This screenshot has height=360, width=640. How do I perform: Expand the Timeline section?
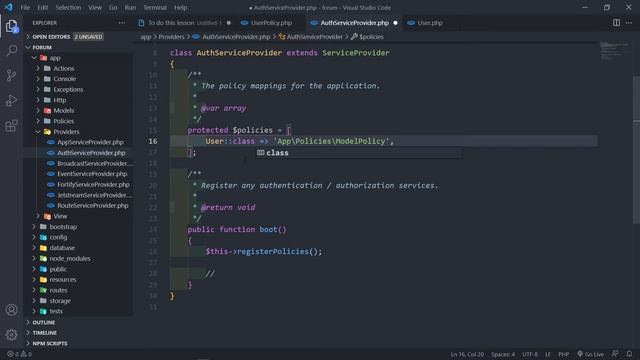[44, 333]
